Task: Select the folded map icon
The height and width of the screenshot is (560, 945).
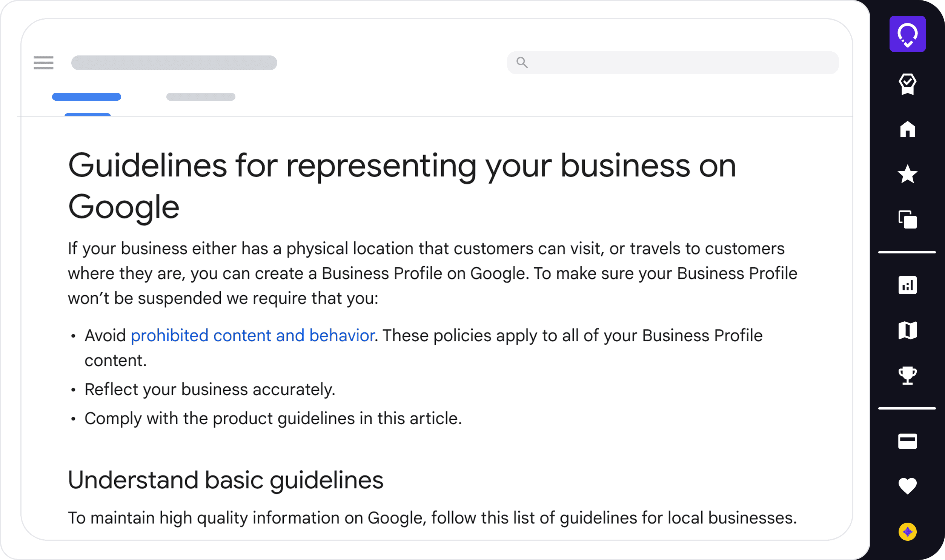Action: click(907, 331)
